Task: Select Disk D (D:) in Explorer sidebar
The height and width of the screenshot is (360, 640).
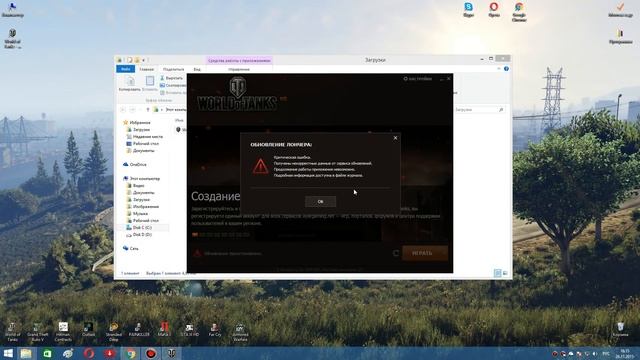Action: 139,235
